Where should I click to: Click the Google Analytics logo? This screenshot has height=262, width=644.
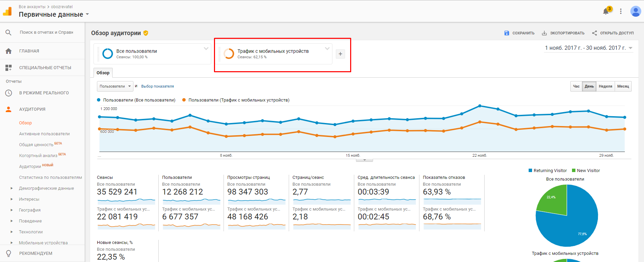[x=8, y=11]
